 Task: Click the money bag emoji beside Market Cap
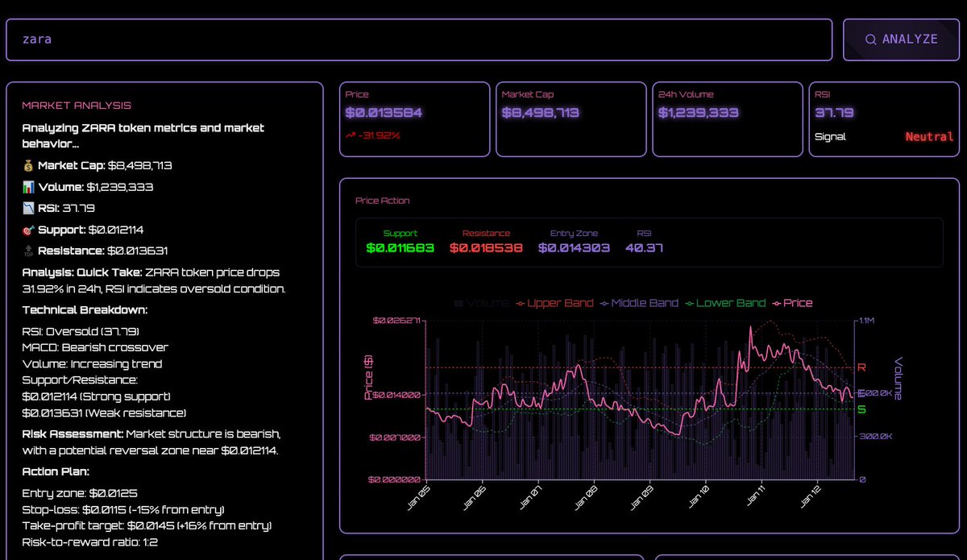point(28,165)
